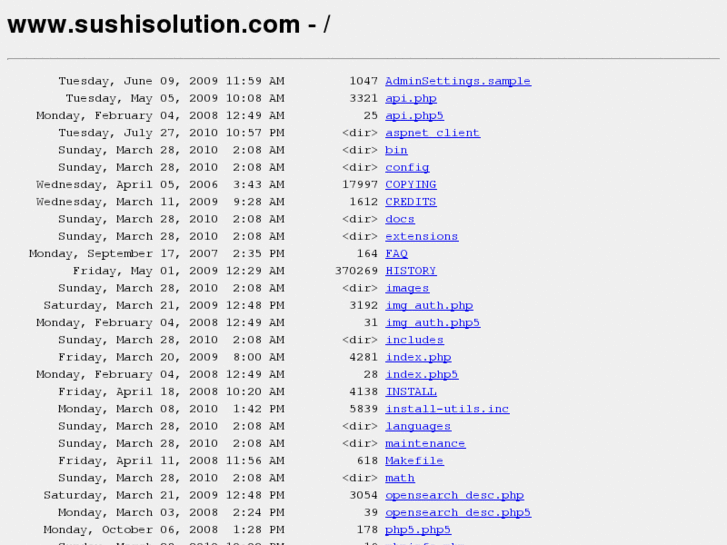Open the bin directory link
727x545 pixels.
(x=396, y=150)
